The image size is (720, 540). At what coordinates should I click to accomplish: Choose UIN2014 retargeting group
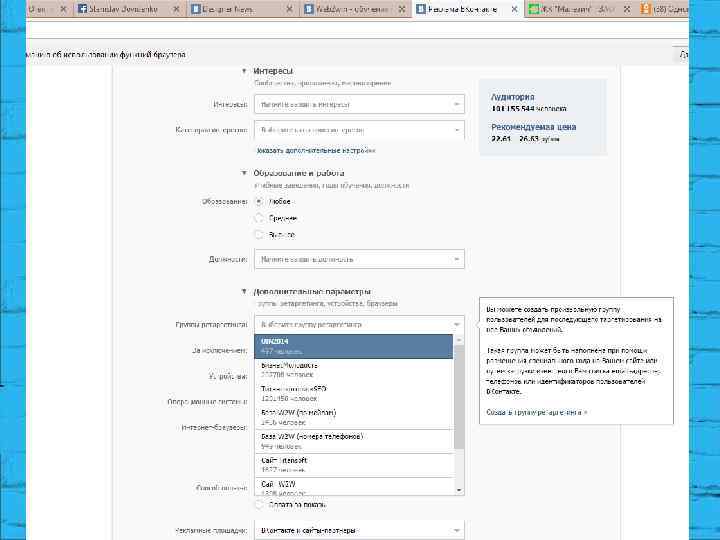pyautogui.click(x=354, y=346)
